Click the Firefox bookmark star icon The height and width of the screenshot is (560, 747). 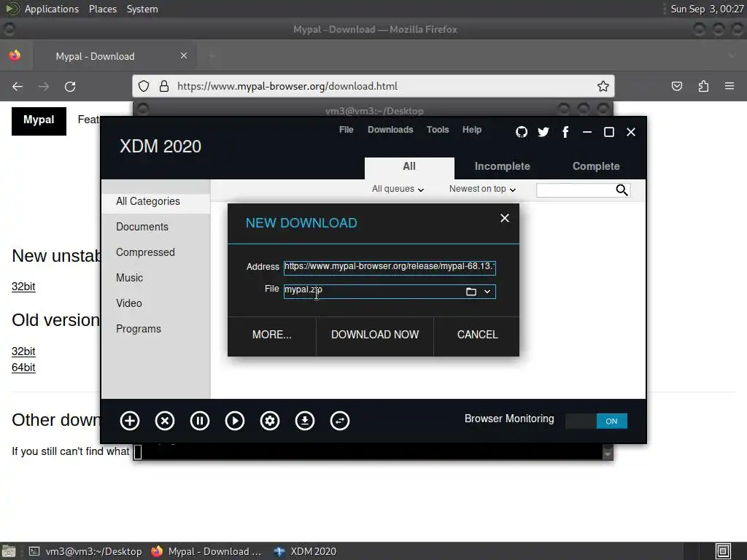[603, 86]
